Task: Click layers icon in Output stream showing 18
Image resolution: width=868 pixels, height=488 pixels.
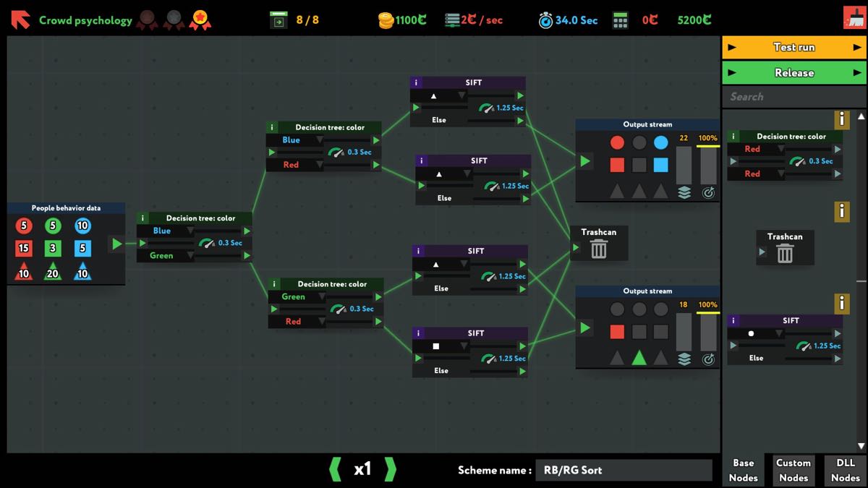Action: (684, 359)
